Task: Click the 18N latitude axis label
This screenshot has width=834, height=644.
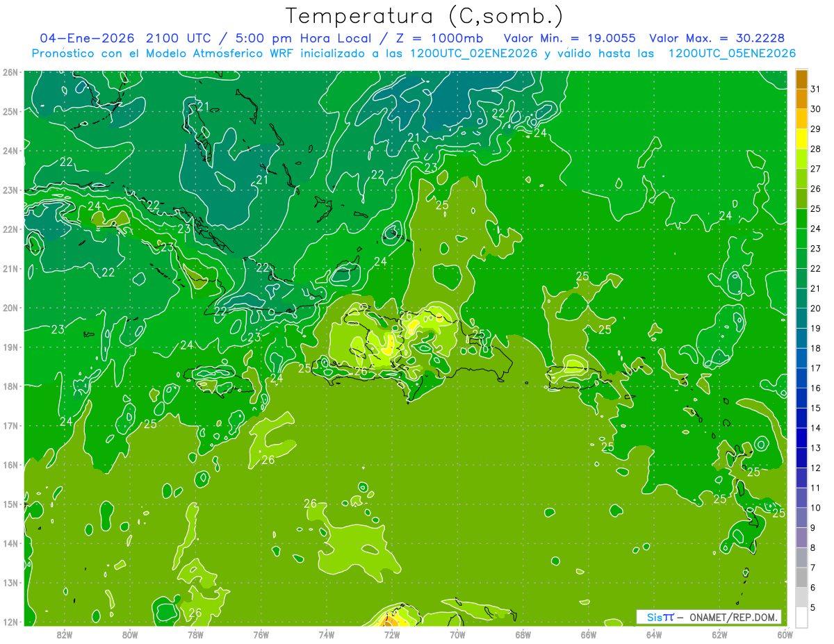Action: tap(10, 386)
